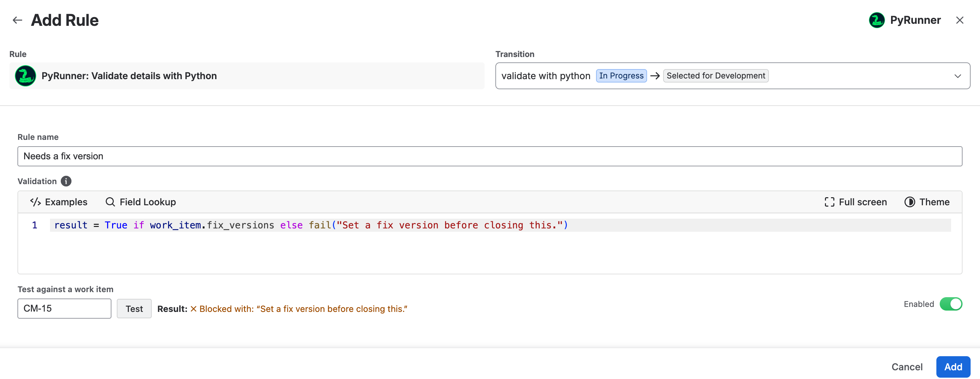This screenshot has width=980, height=379.
Task: Go back using the left arrow icon
Action: pos(17,20)
